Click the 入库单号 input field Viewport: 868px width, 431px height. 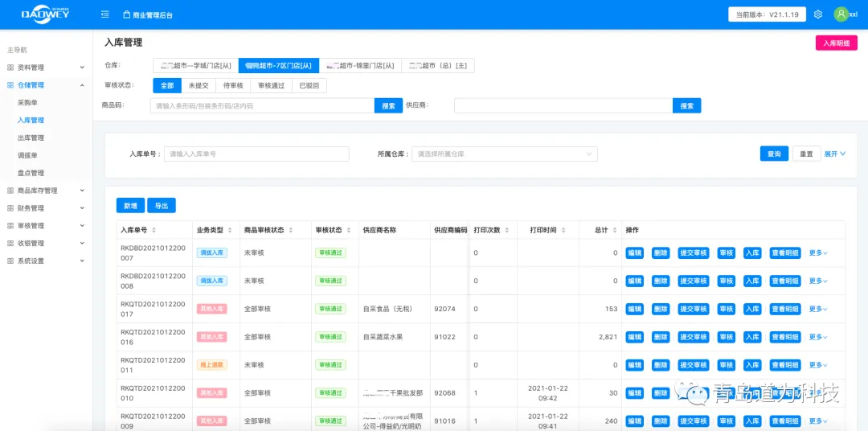tap(256, 154)
